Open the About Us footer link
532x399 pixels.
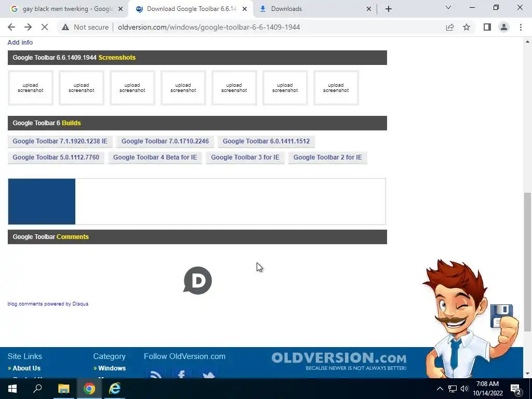click(26, 368)
